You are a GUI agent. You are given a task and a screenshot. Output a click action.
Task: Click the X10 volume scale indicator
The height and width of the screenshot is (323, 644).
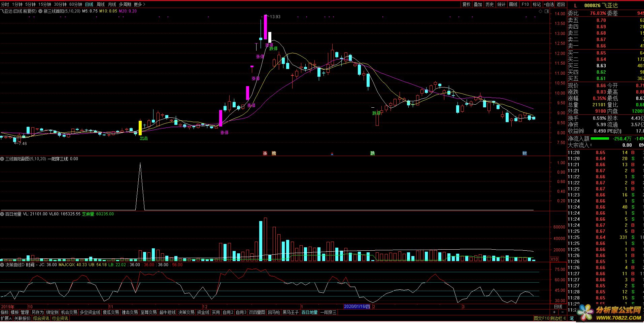(x=554, y=259)
